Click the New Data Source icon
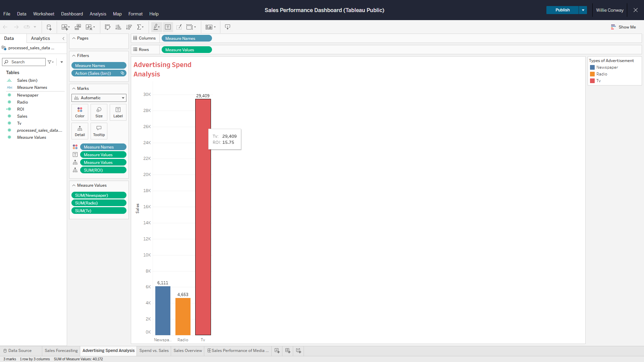The width and height of the screenshot is (644, 362). 49,27
